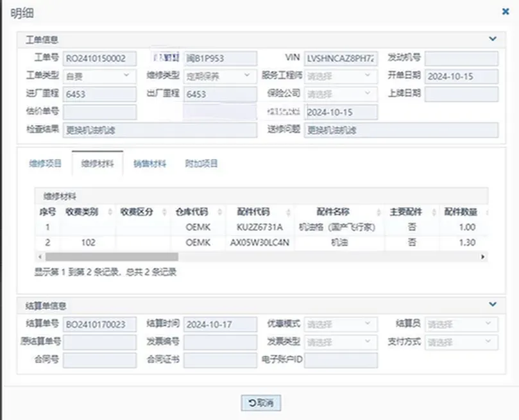The height and width of the screenshot is (420, 519).
Task: Open the 附加项目 tab
Action: tap(201, 164)
